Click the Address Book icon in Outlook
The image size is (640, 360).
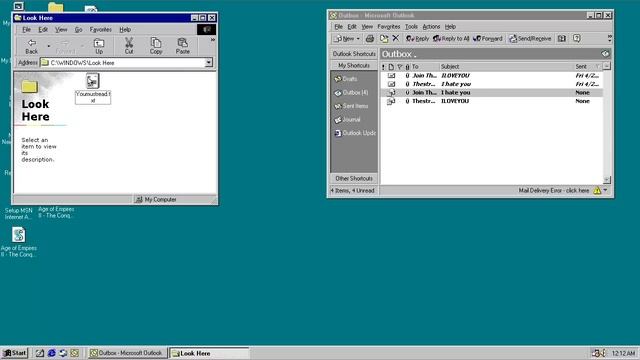[x=562, y=38]
